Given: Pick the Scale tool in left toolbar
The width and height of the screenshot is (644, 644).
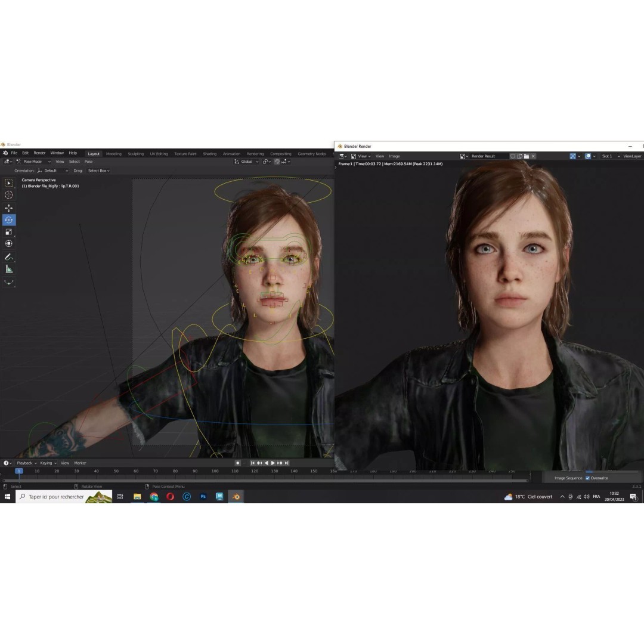Looking at the screenshot, I should tap(8, 231).
